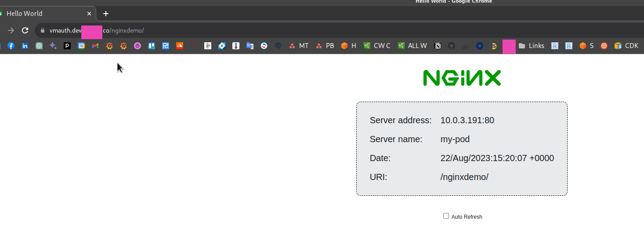Open the CDK bookmark
The height and width of the screenshot is (235, 644).
[x=627, y=46]
